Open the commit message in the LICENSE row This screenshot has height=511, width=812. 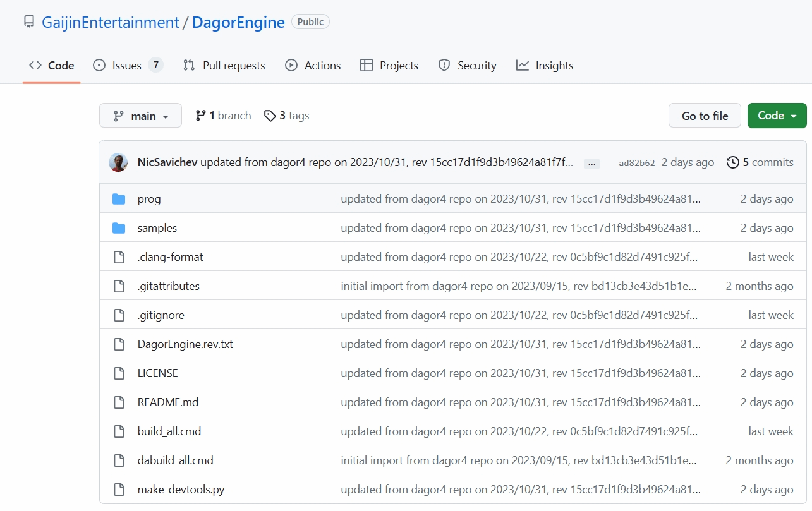[521, 373]
